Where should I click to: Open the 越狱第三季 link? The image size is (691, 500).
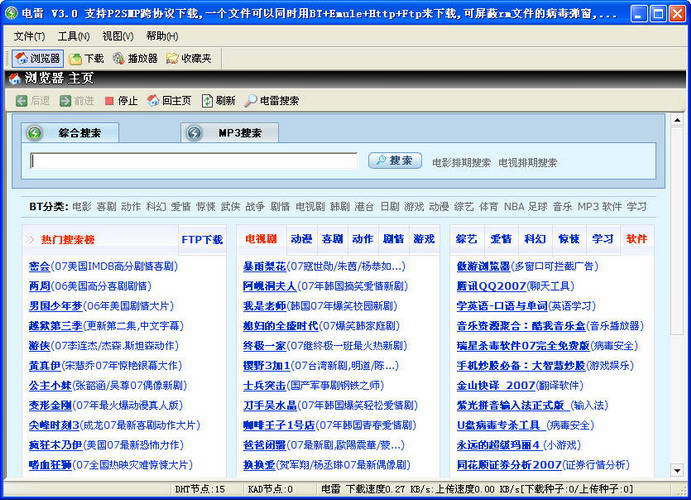tap(56, 326)
